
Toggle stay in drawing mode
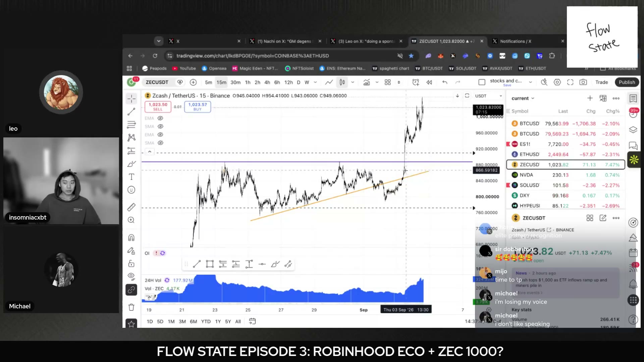131,251
